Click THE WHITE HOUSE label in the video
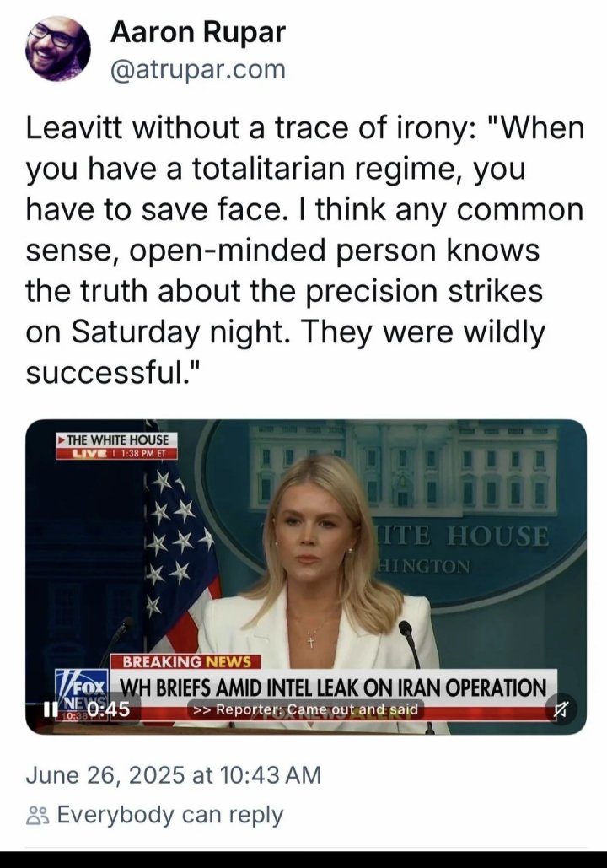Screen dimensions: 607x868 [x=117, y=440]
